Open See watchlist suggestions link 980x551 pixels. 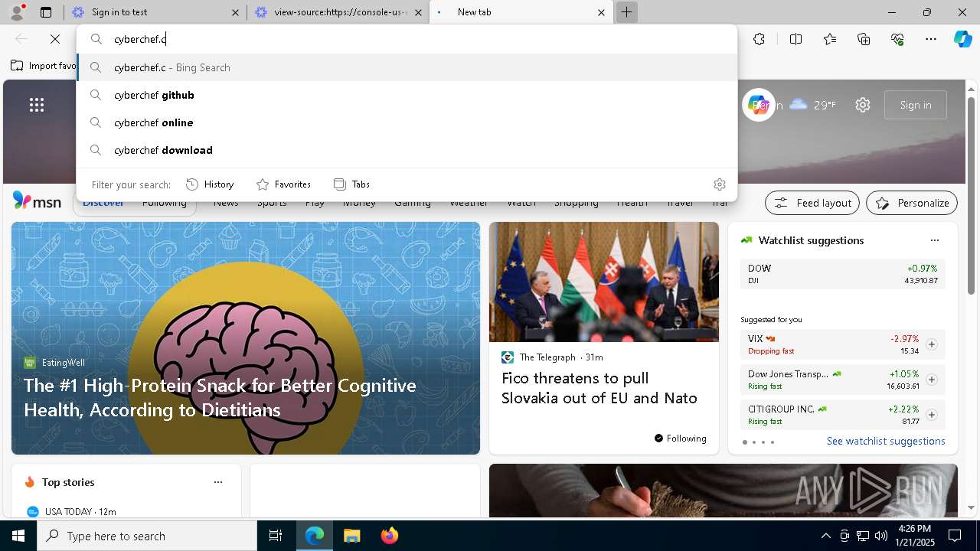coord(886,441)
